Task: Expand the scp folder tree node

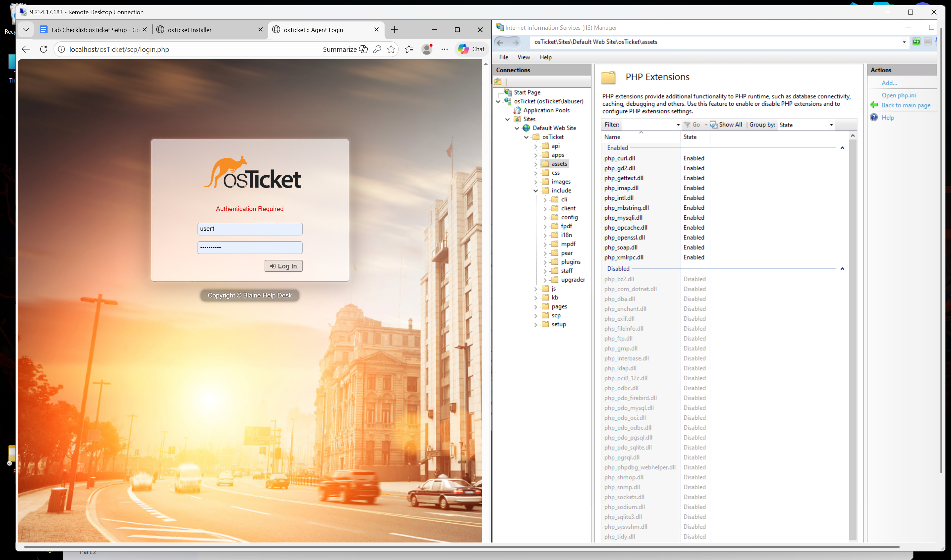Action: (x=535, y=316)
